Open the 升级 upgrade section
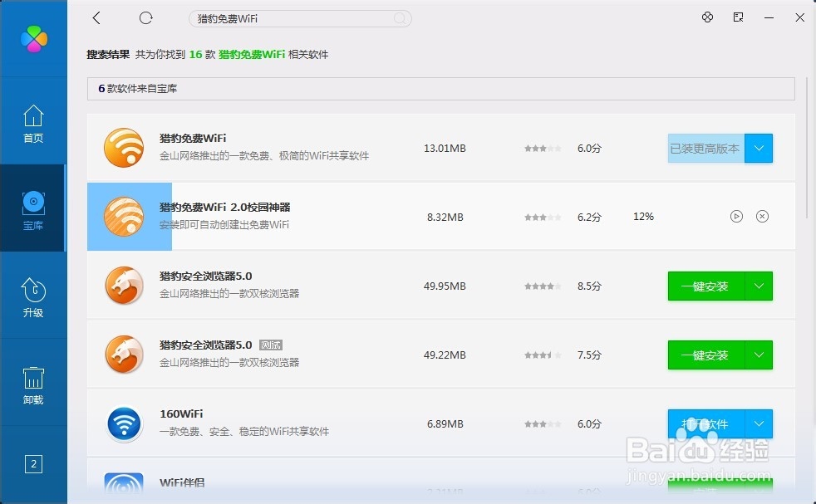 (x=33, y=297)
